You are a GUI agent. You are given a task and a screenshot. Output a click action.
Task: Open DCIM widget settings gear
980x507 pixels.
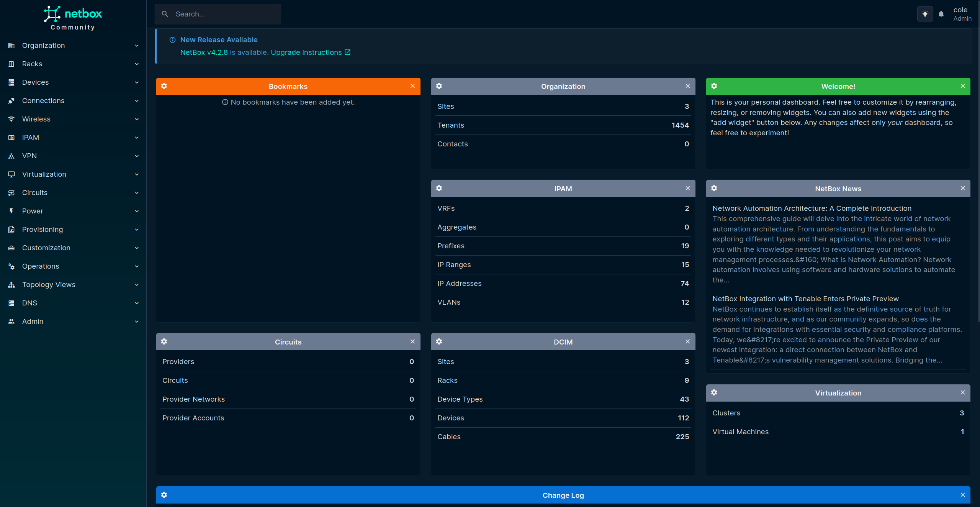(439, 341)
